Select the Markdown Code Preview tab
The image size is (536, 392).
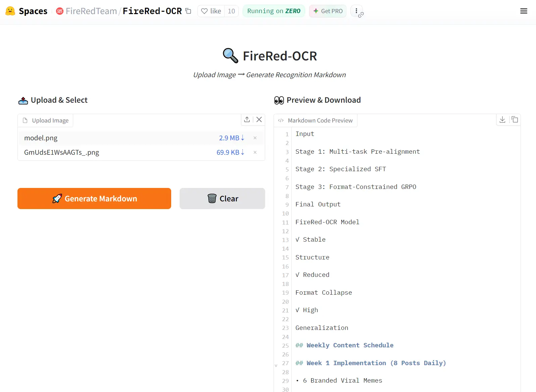click(x=320, y=120)
